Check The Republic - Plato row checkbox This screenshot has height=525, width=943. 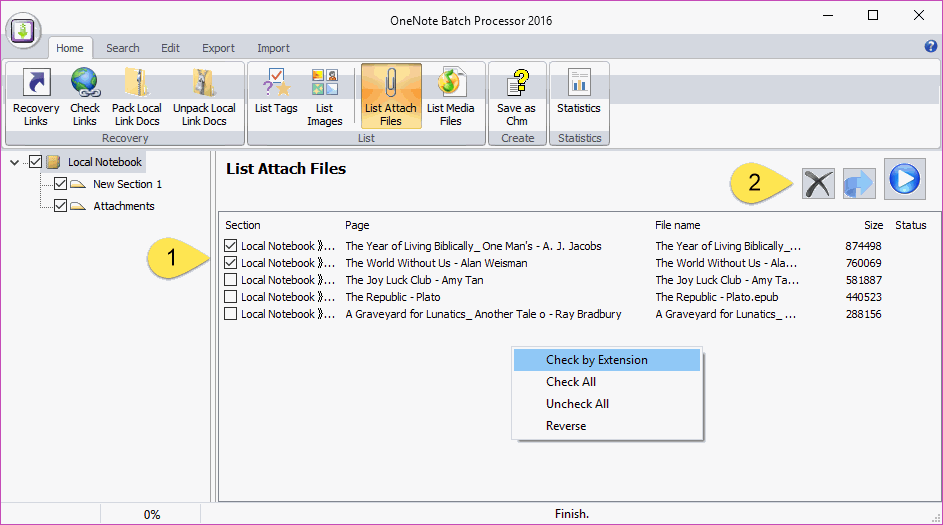click(x=230, y=296)
